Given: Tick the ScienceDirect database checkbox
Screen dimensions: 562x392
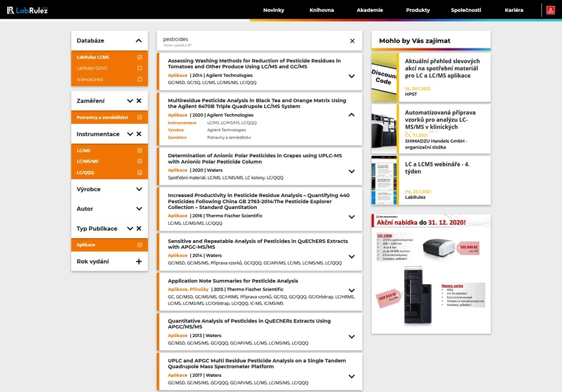Looking at the screenshot, I should point(140,80).
